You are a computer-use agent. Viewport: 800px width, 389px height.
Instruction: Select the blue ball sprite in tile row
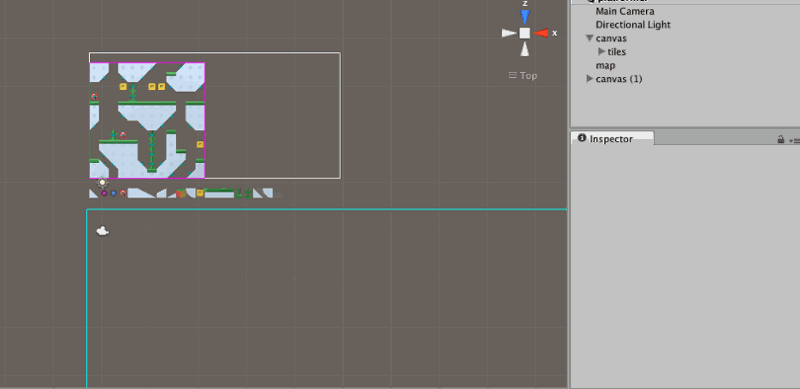point(113,193)
